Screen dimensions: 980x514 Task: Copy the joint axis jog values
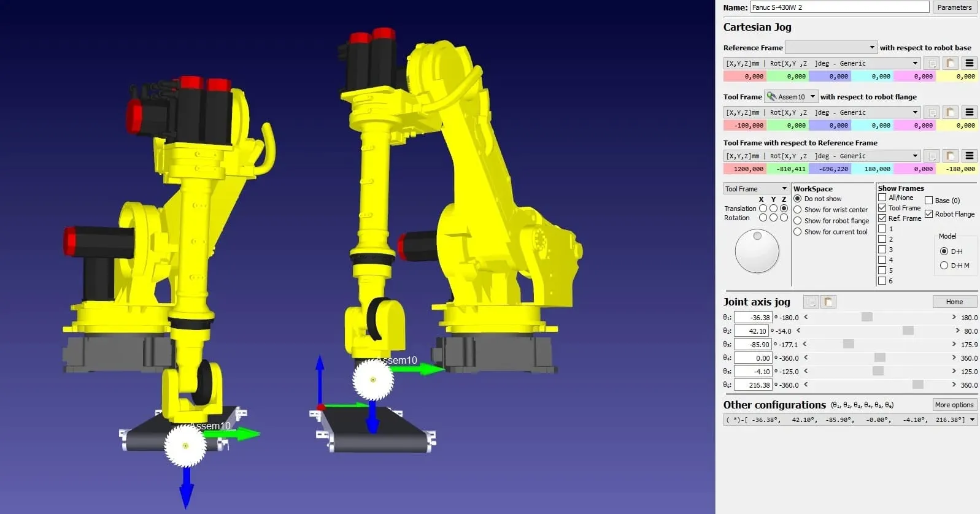pyautogui.click(x=811, y=302)
